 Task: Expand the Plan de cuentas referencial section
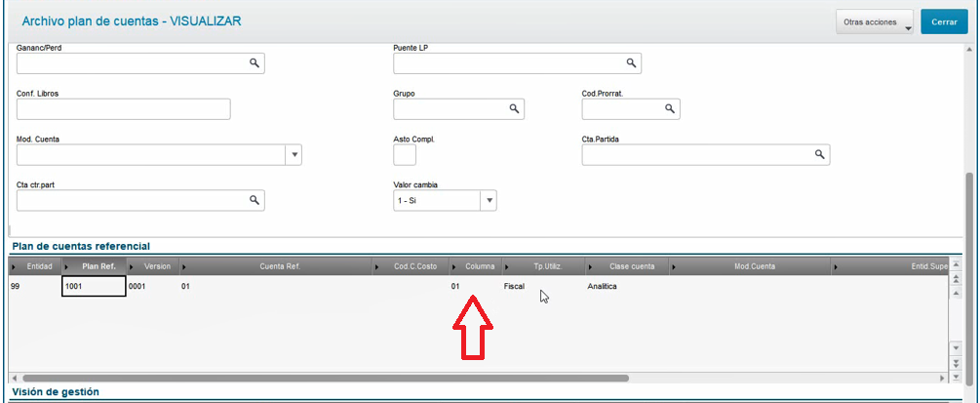[x=81, y=246]
